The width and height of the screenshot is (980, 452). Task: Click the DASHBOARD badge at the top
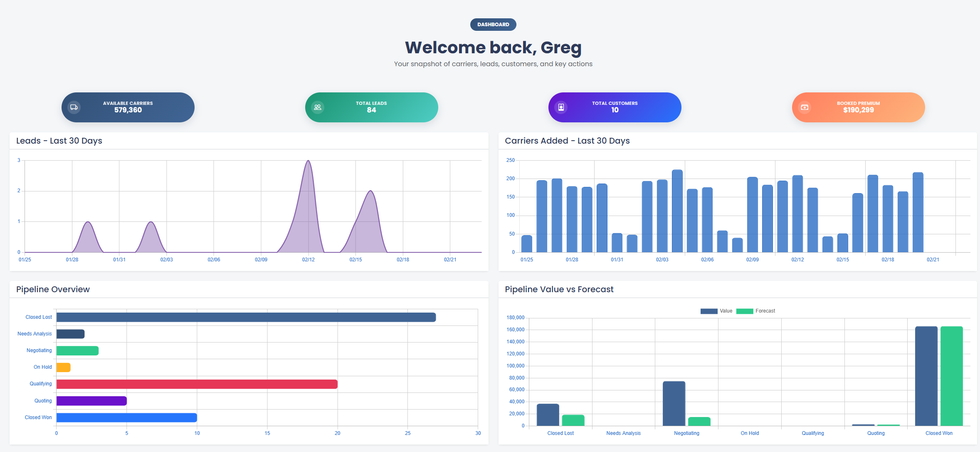tap(494, 24)
